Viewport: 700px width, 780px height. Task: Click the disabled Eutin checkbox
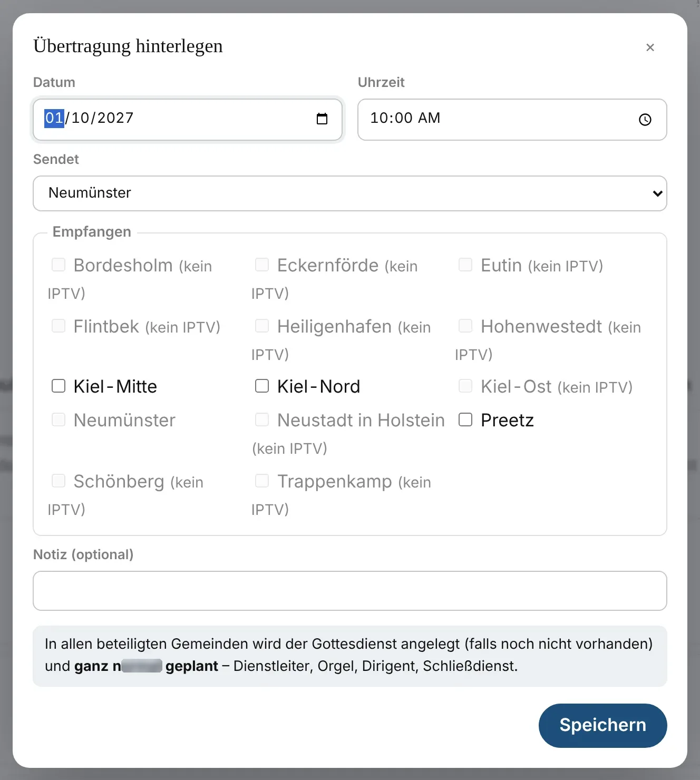point(465,265)
